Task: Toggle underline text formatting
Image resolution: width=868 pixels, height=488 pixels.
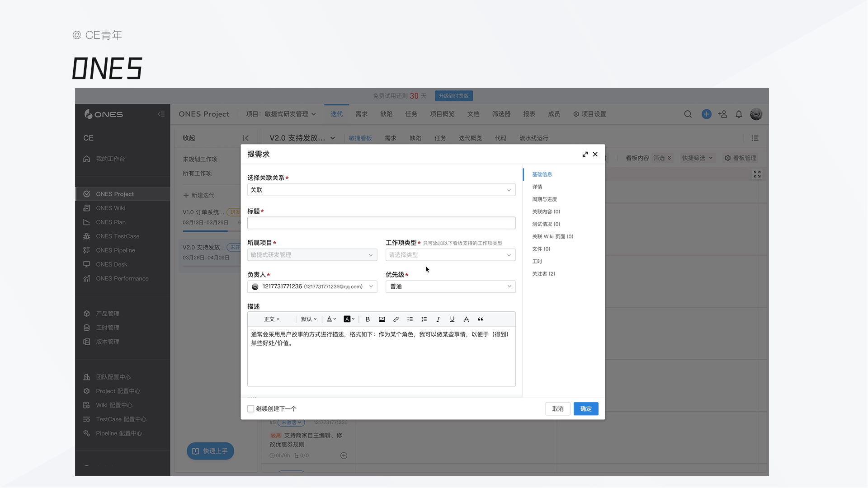Action: (452, 319)
